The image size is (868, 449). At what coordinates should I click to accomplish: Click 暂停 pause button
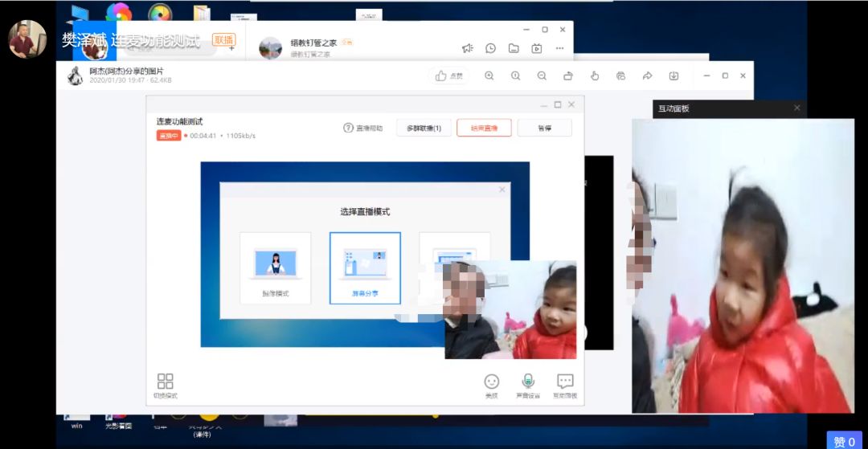pos(545,128)
